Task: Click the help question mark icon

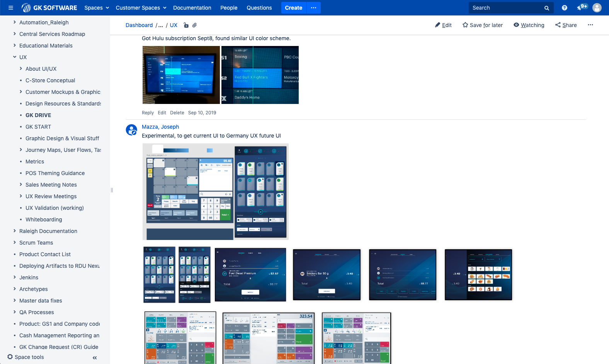Action: (564, 8)
